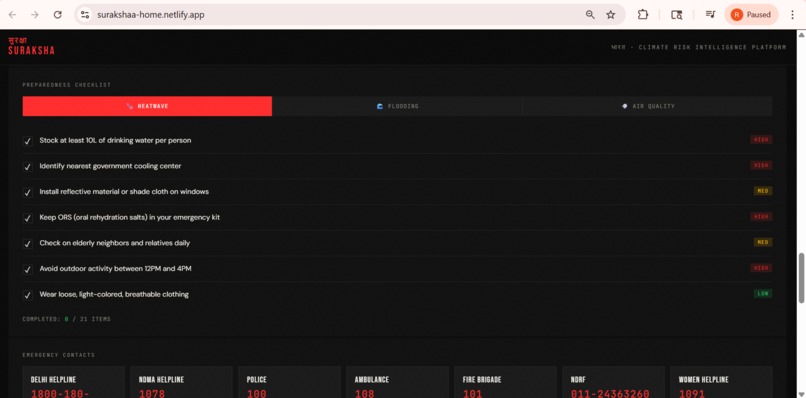Click text 'Avoid outdoor activity between 12PM and 4PM'
The image size is (806, 398).
(115, 268)
